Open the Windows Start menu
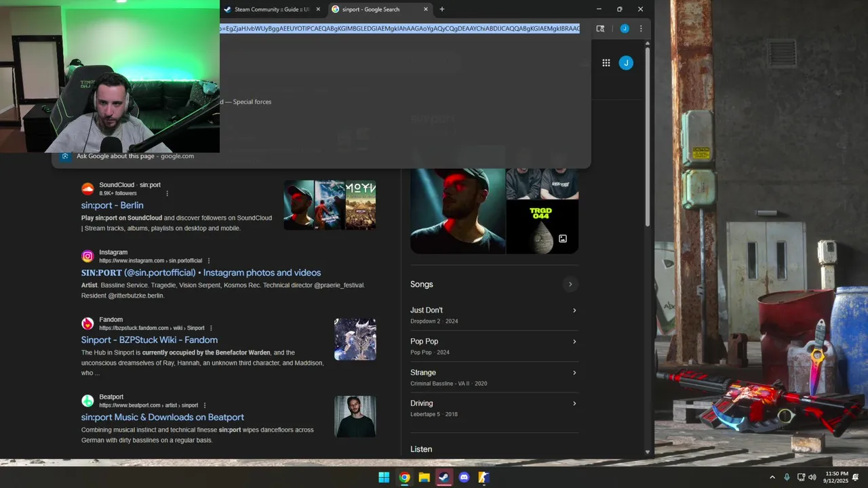The image size is (868, 488). click(x=384, y=477)
